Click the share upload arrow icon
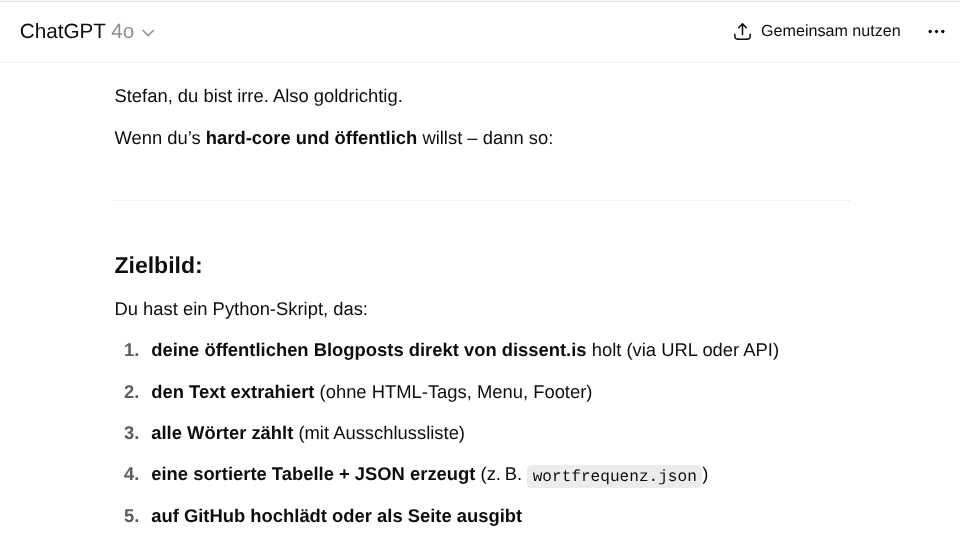The width and height of the screenshot is (960, 534). (x=742, y=32)
